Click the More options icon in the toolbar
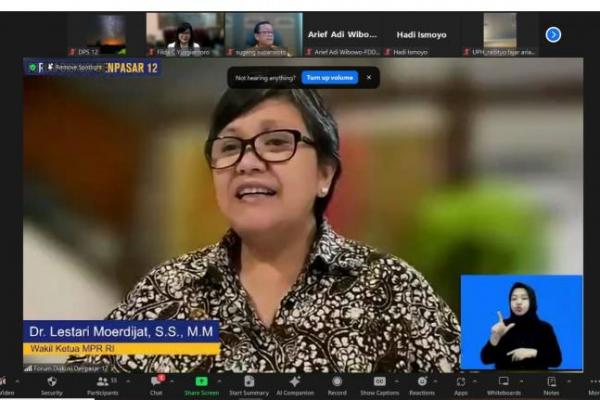This screenshot has width=600, height=400. point(594,382)
